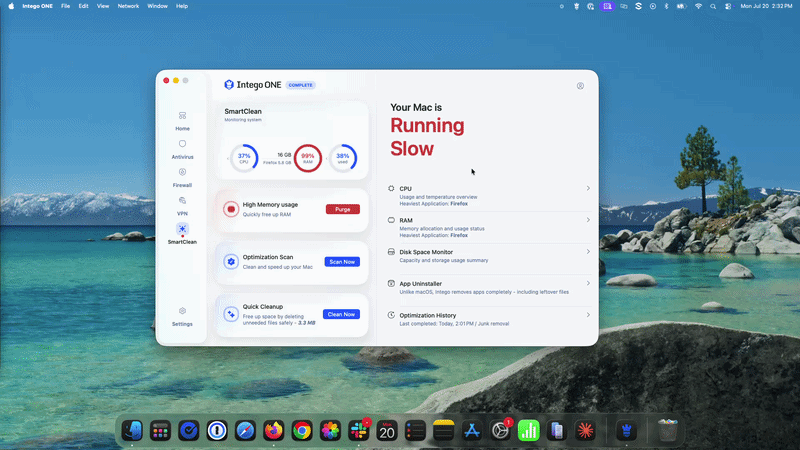Click the Purge button
Viewport: 800px width, 450px height.
click(x=343, y=209)
